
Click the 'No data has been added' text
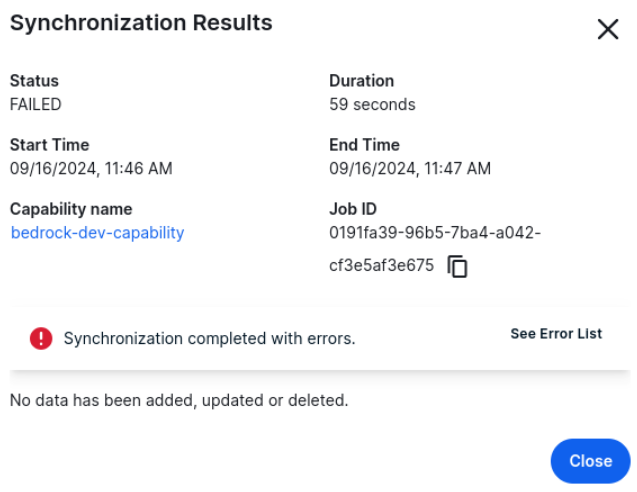pyautogui.click(x=179, y=400)
